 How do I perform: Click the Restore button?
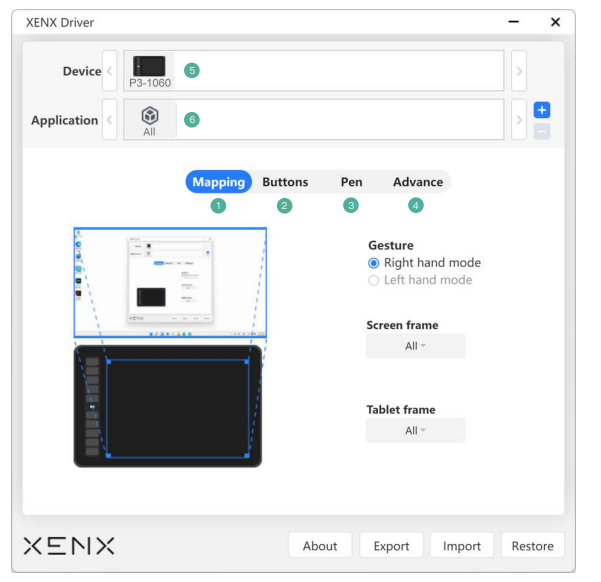(x=532, y=546)
